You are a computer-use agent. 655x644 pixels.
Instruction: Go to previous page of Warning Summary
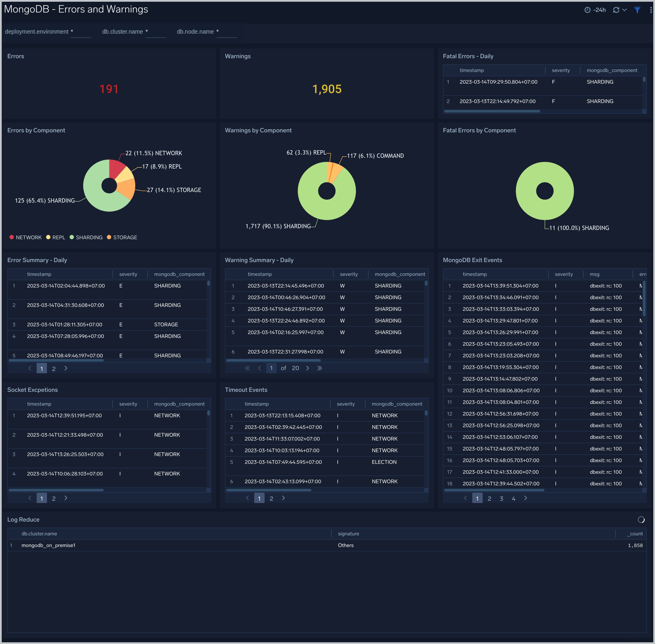click(x=259, y=368)
